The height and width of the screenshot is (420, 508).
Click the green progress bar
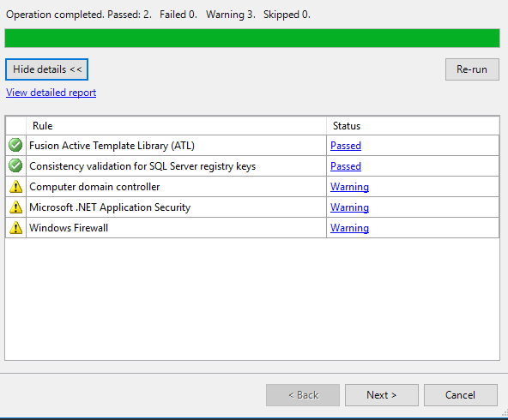tap(252, 39)
